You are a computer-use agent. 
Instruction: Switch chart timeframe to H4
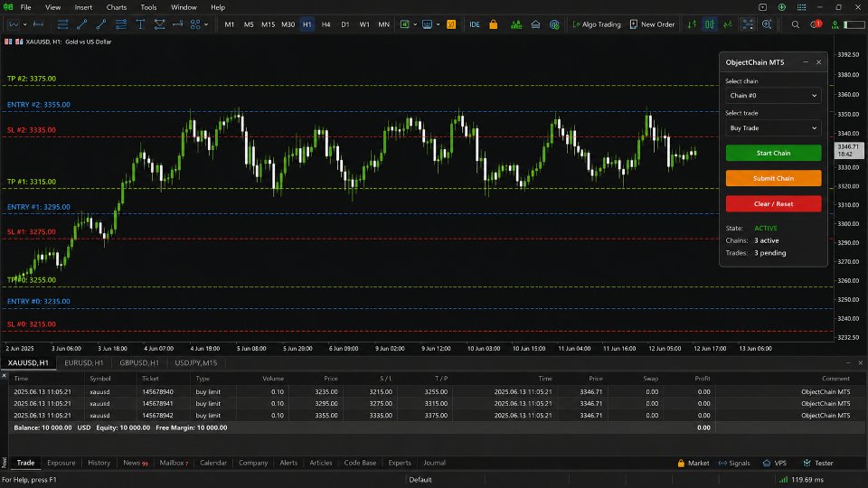click(325, 24)
